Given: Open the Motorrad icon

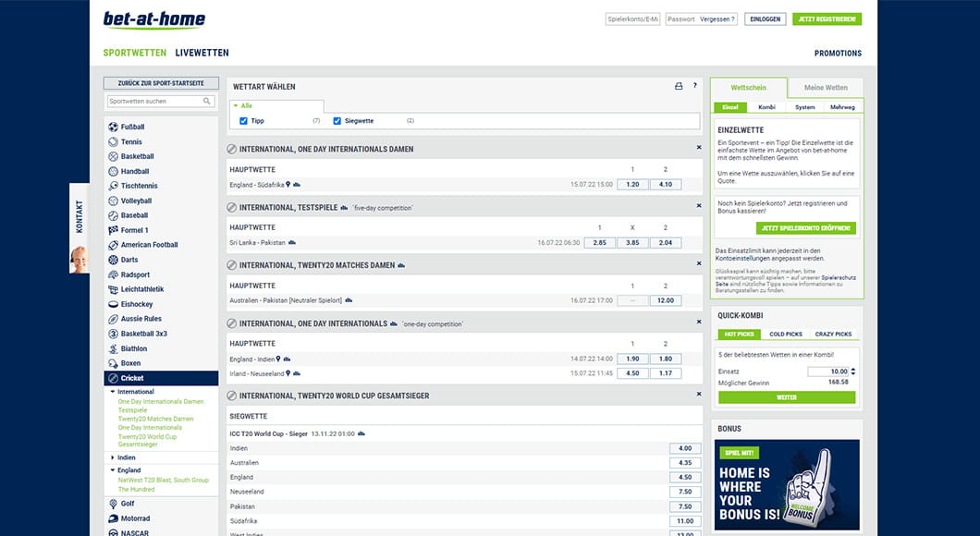Looking at the screenshot, I should tap(113, 518).
